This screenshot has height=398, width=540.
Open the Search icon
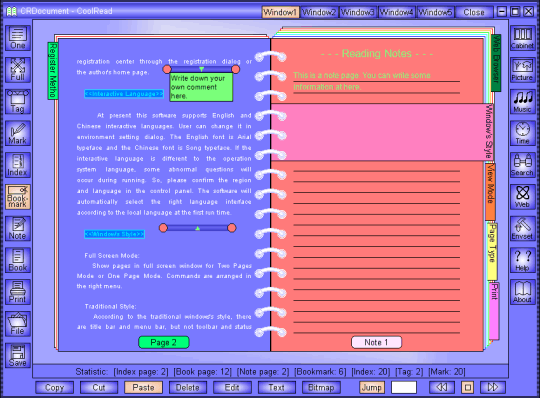pyautogui.click(x=522, y=165)
